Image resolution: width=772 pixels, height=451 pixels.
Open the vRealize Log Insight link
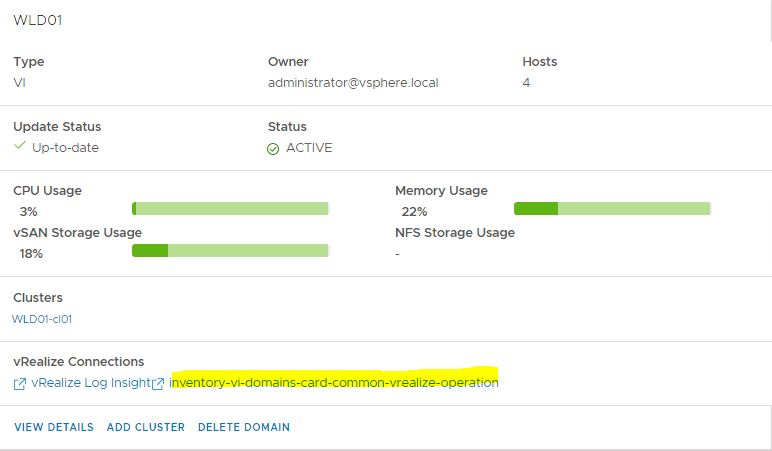(91, 383)
